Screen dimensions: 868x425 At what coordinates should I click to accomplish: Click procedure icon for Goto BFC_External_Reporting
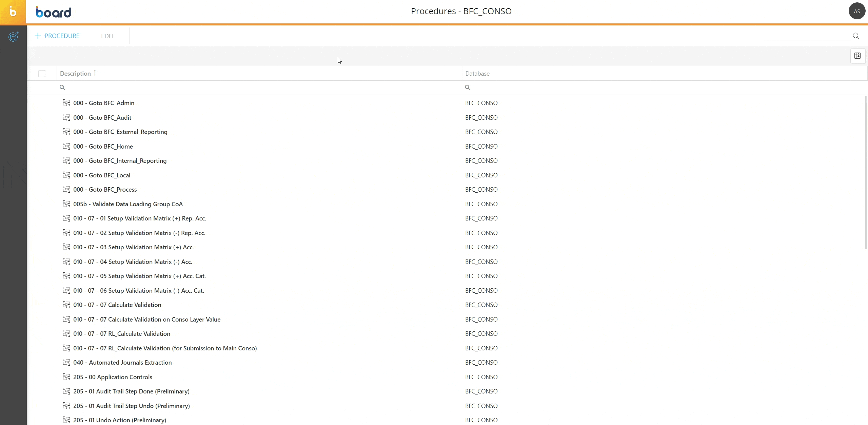pos(66,132)
